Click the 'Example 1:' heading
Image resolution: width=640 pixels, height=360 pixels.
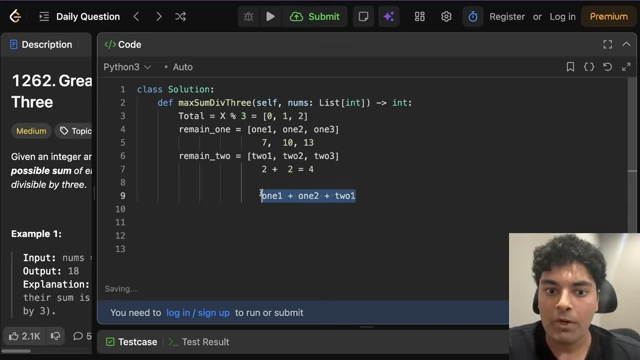36,234
